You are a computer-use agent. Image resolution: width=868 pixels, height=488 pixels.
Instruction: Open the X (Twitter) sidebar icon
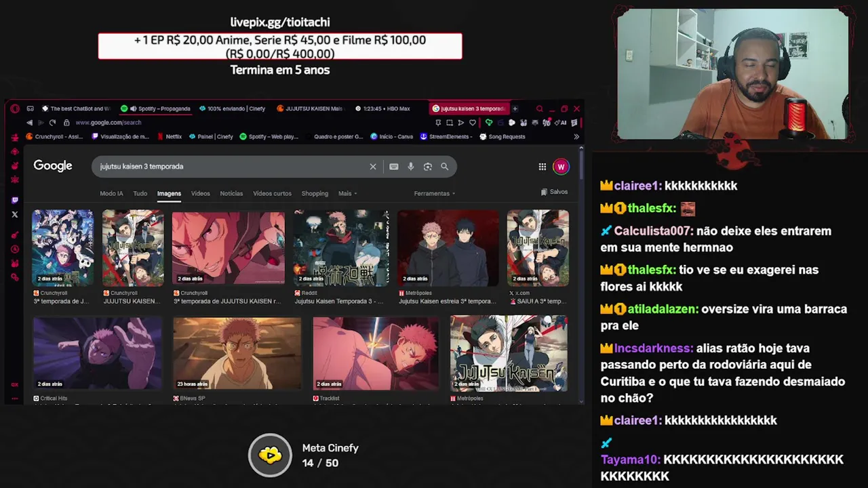[x=15, y=214]
